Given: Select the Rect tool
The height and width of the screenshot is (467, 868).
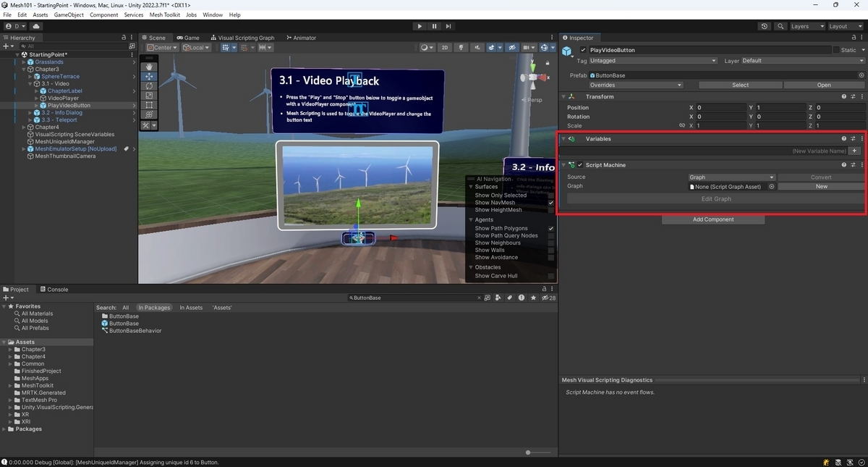Looking at the screenshot, I should point(149,105).
